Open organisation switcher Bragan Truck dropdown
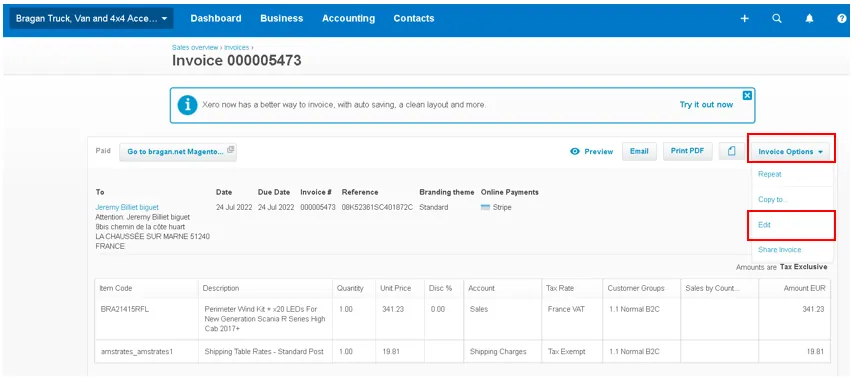Image resolution: width=856 pixels, height=377 pixels. coord(91,18)
